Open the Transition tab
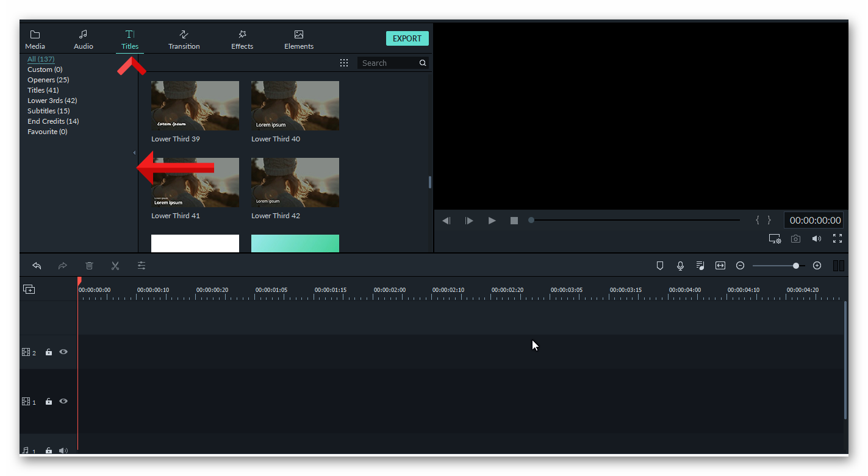 (184, 40)
